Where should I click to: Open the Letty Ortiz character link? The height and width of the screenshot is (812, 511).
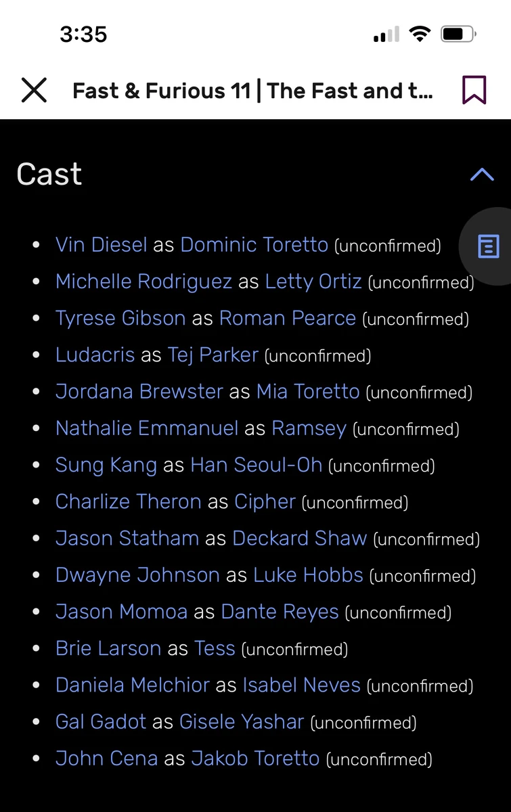pyautogui.click(x=313, y=281)
